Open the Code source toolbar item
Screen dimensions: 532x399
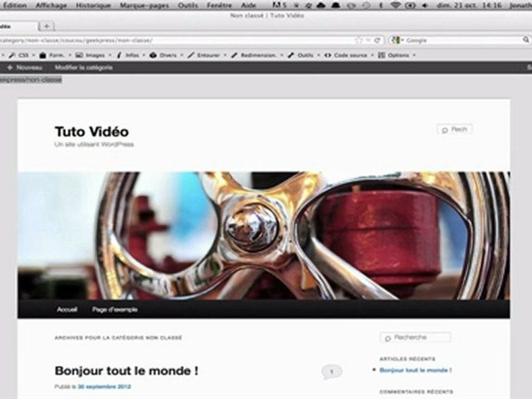click(346, 55)
